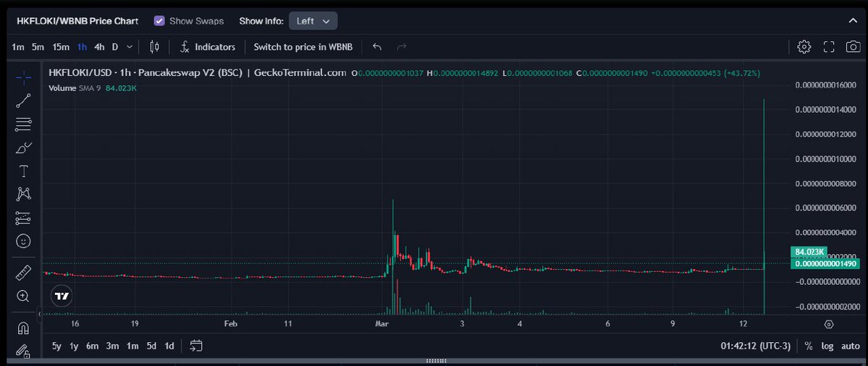Image resolution: width=868 pixels, height=366 pixels.
Task: Set date range to 3m
Action: (x=112, y=346)
